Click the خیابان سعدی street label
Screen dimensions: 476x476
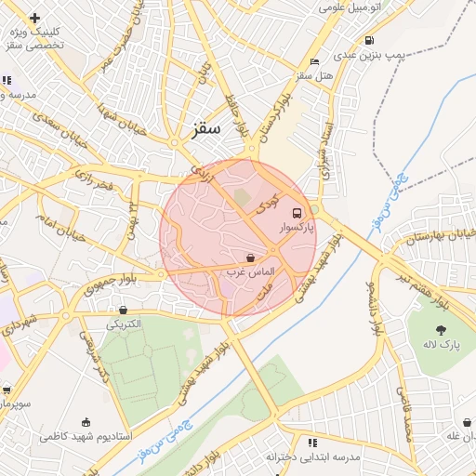tap(59, 130)
